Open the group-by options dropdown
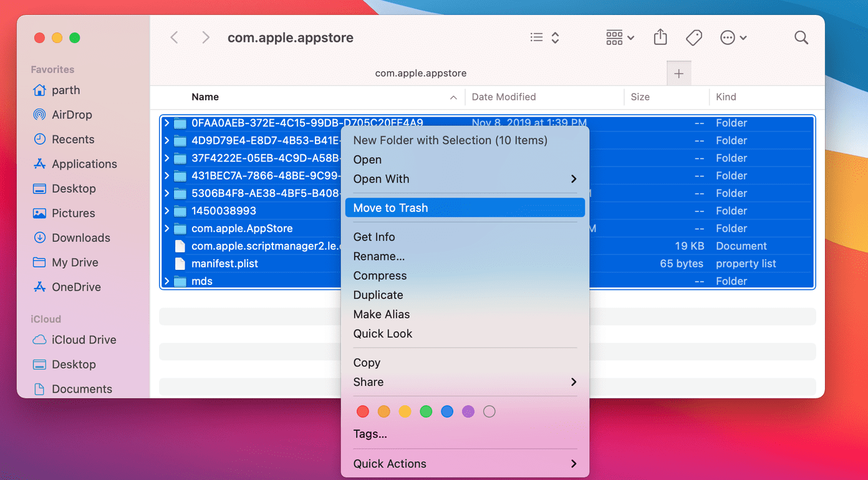868x480 pixels. point(620,37)
